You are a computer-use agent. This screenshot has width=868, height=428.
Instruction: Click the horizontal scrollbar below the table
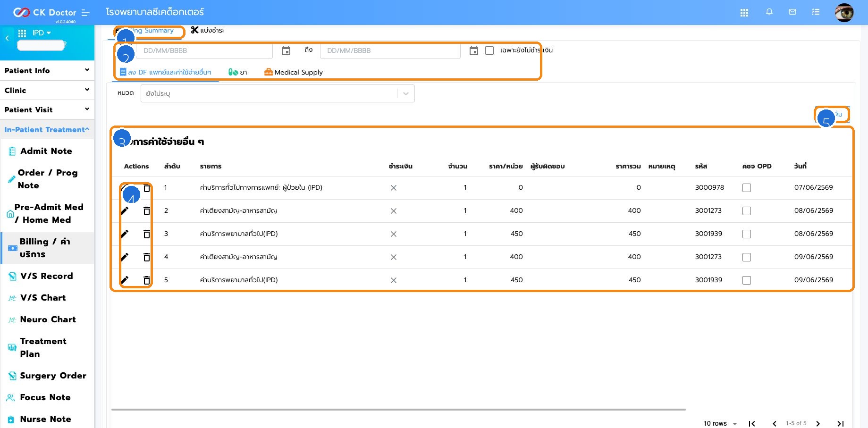(398, 410)
